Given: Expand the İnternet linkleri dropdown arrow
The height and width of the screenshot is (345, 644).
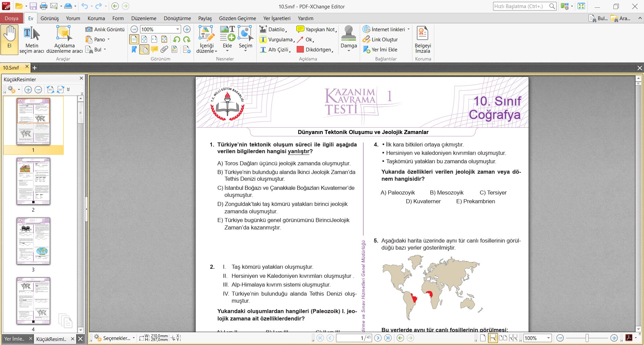Looking at the screenshot, I should point(408,30).
